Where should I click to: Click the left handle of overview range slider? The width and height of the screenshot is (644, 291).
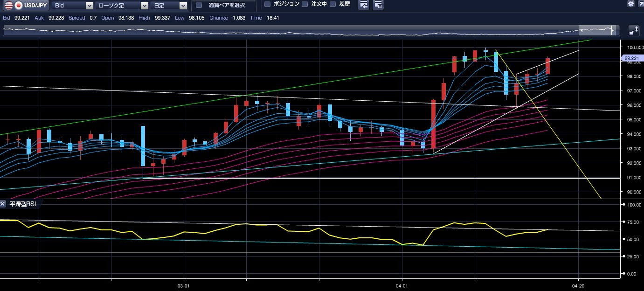pos(581,30)
